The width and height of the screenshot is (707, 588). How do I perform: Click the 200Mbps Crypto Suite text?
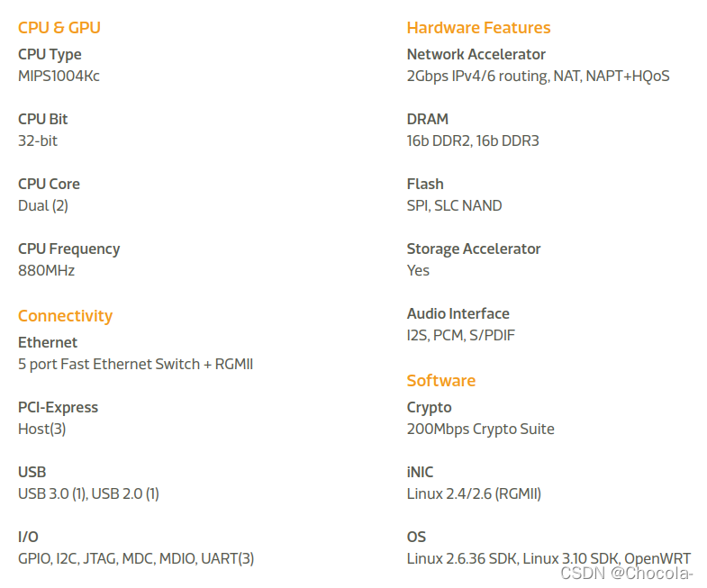click(480, 429)
